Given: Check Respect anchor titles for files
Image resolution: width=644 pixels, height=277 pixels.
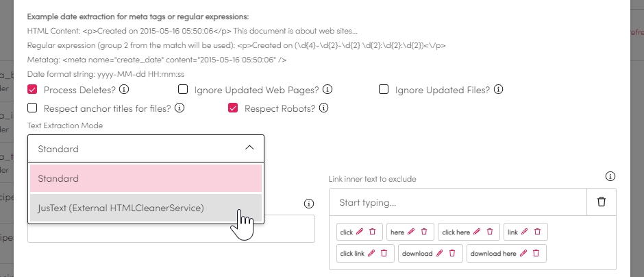Looking at the screenshot, I should click(x=32, y=108).
